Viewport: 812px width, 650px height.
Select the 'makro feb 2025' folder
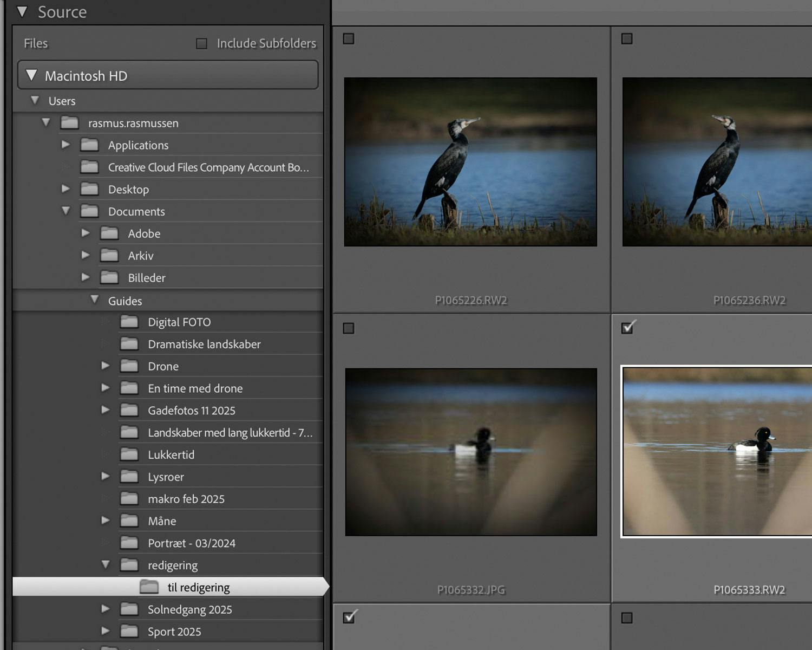pyautogui.click(x=186, y=499)
